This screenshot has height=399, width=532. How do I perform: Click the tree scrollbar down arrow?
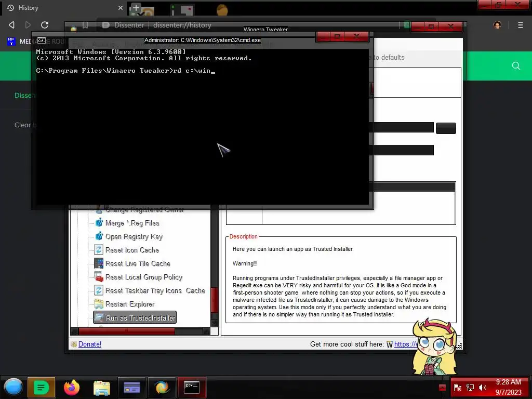214,323
